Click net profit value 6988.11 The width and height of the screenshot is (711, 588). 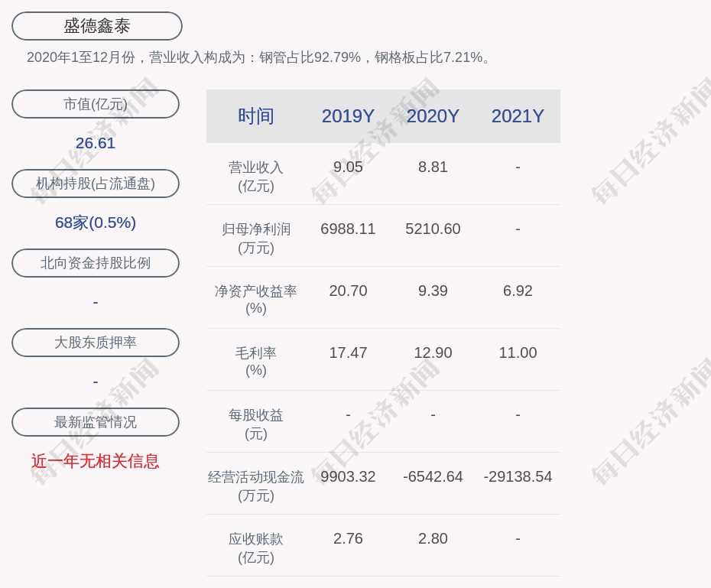click(348, 229)
